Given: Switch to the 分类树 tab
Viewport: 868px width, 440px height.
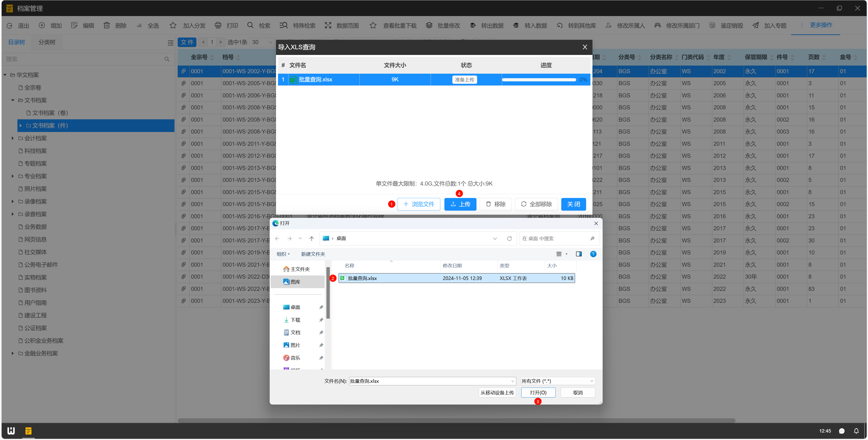Looking at the screenshot, I should point(47,42).
